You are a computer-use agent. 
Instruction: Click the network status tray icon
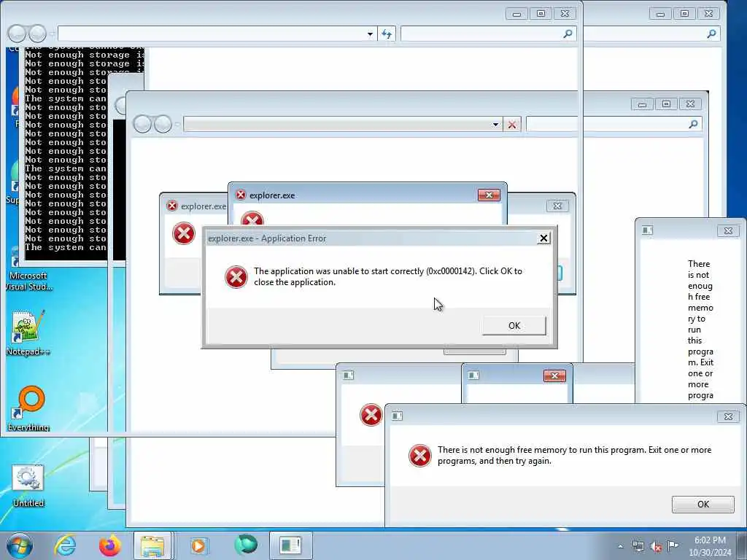(x=638, y=547)
